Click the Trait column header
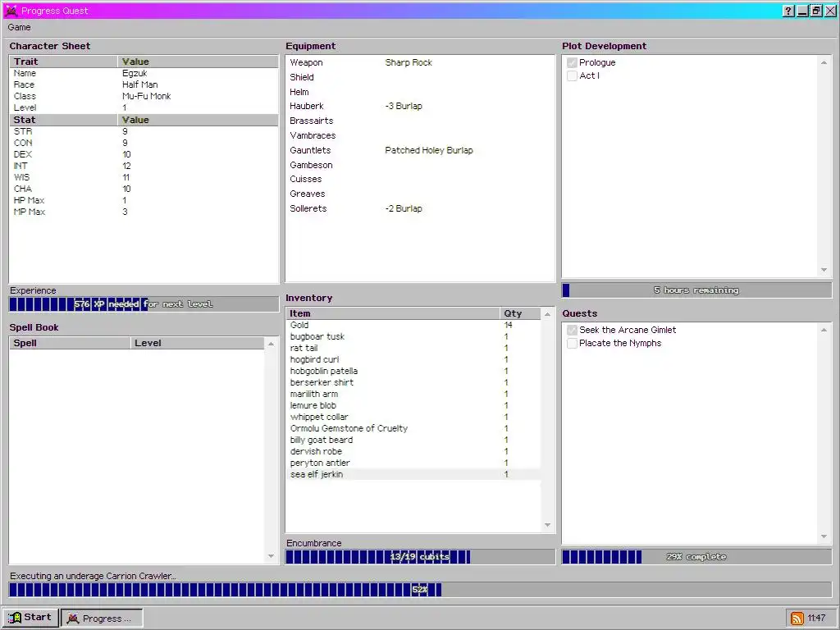Viewport: 840px width, 630px height. tap(63, 62)
